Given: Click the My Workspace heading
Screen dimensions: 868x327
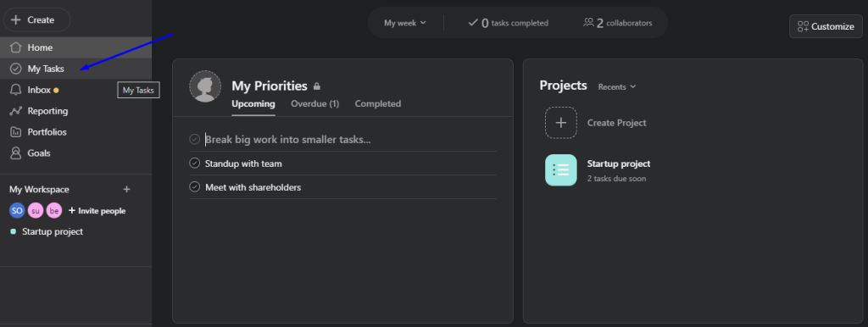Looking at the screenshot, I should (39, 189).
